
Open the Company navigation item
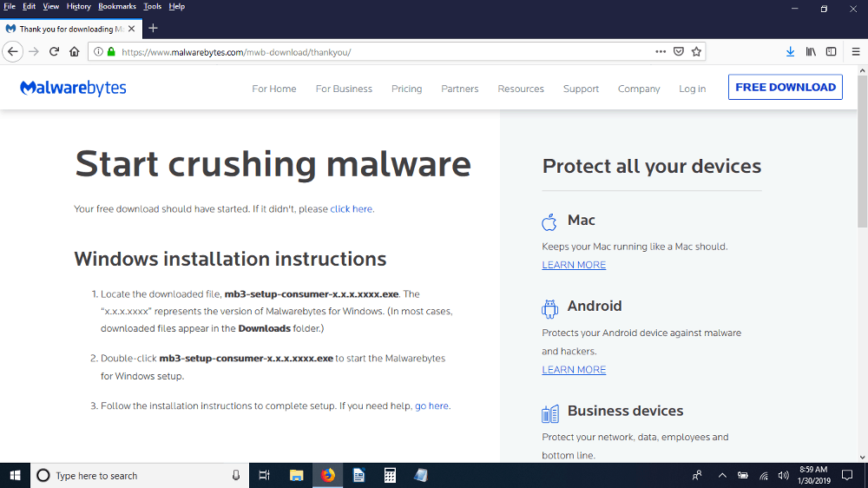(639, 89)
